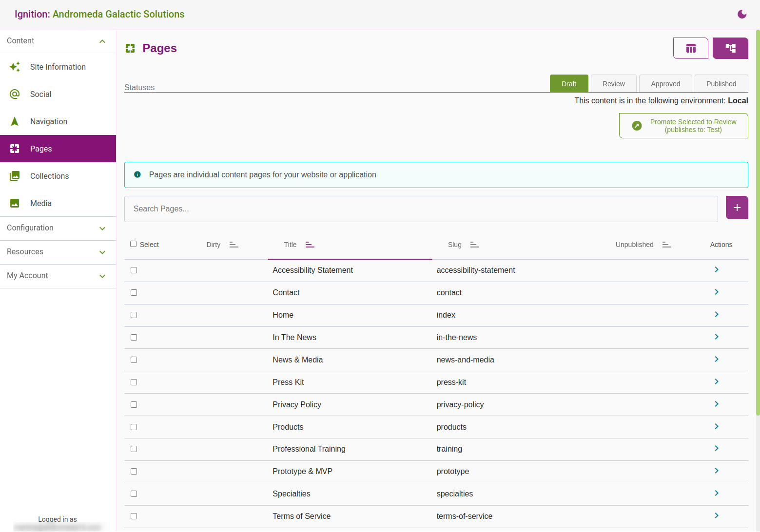Click the info icon in the banner

click(x=137, y=174)
